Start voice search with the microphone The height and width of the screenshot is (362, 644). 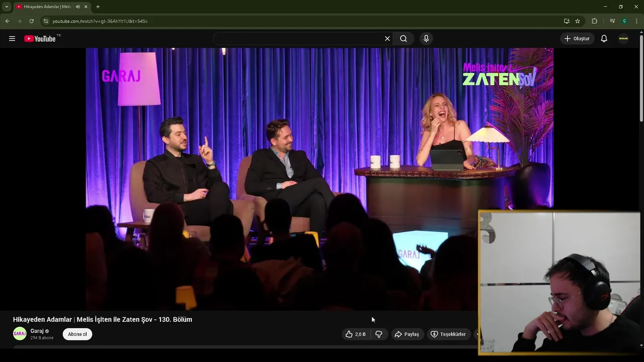click(x=426, y=39)
